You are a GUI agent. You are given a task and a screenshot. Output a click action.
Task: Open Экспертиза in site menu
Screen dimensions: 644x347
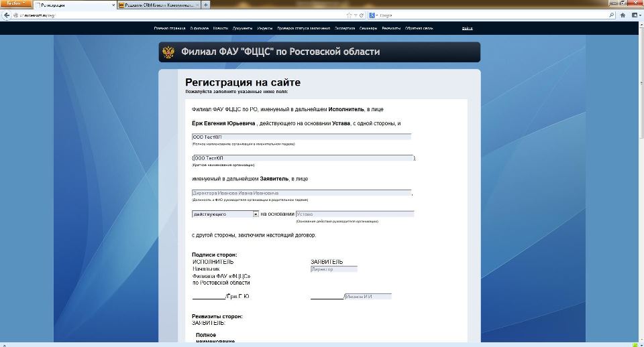click(x=345, y=28)
